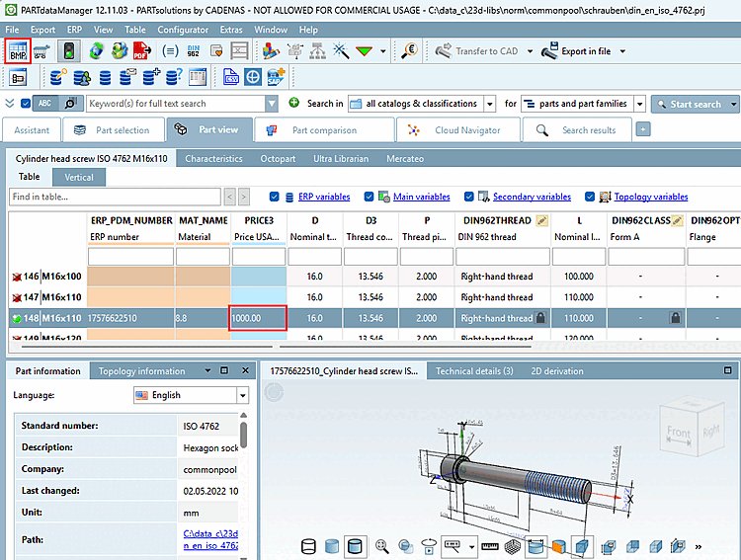Click the wireframe mesh icon in 3D view

pos(512,547)
